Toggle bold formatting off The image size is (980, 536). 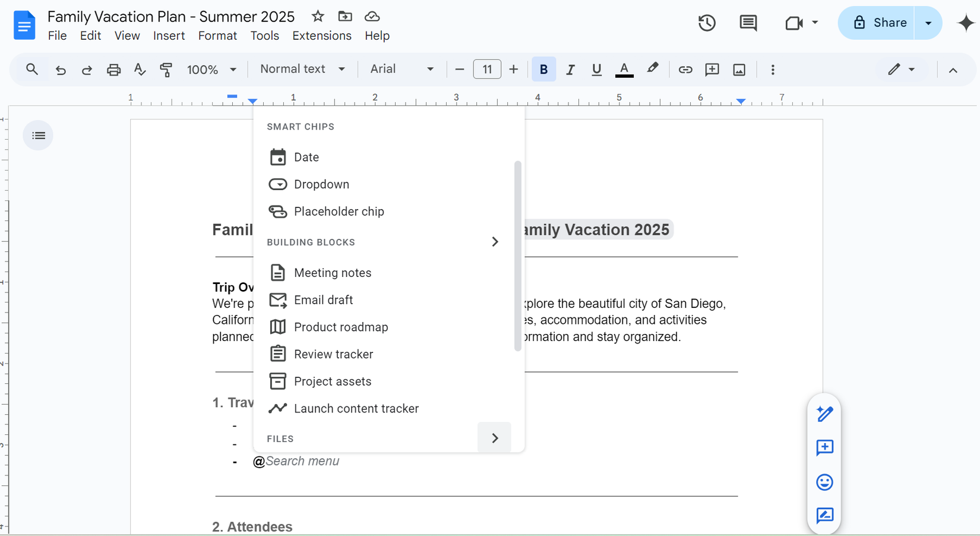tap(543, 70)
